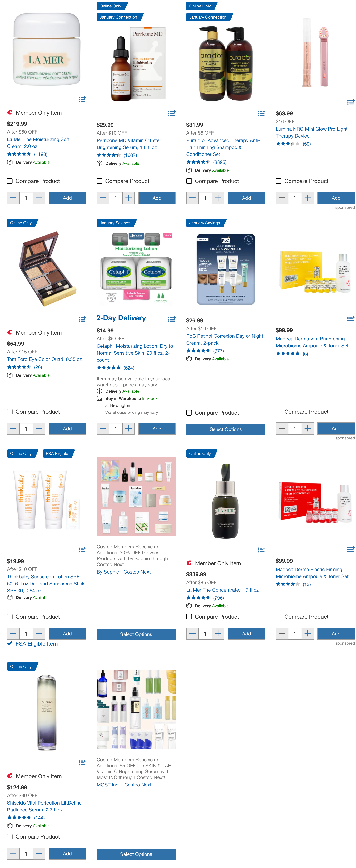Add Pura d'or shampoo set to cart

246,198
